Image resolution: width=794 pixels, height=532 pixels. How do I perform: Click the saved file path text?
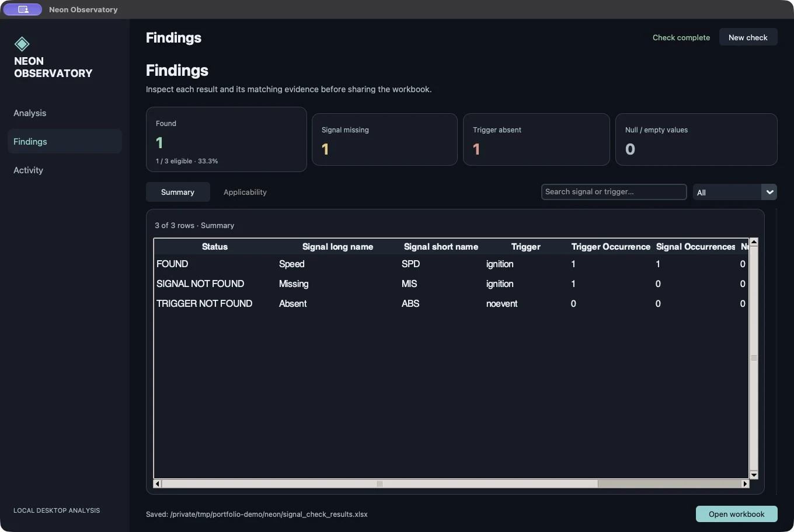coord(257,514)
